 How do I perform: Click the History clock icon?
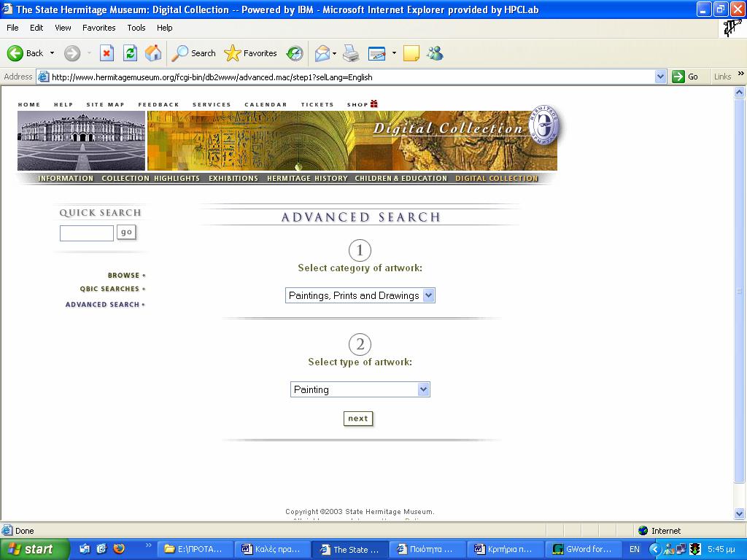point(295,53)
